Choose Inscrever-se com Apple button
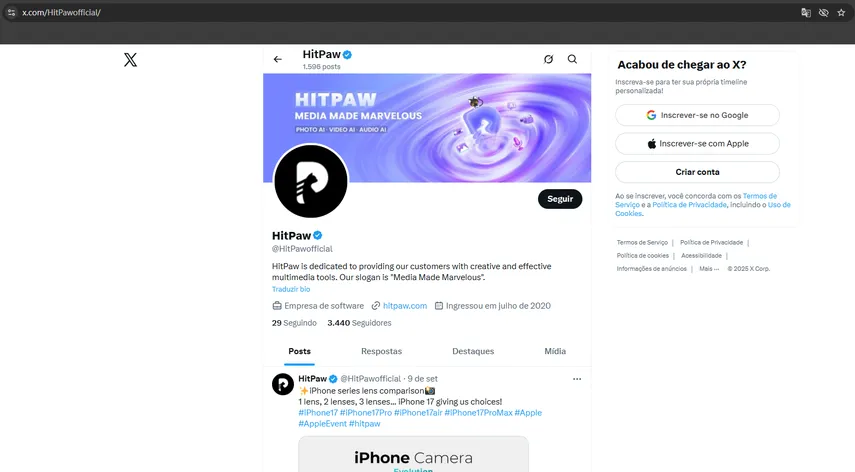Image resolution: width=855 pixels, height=472 pixels. click(697, 144)
